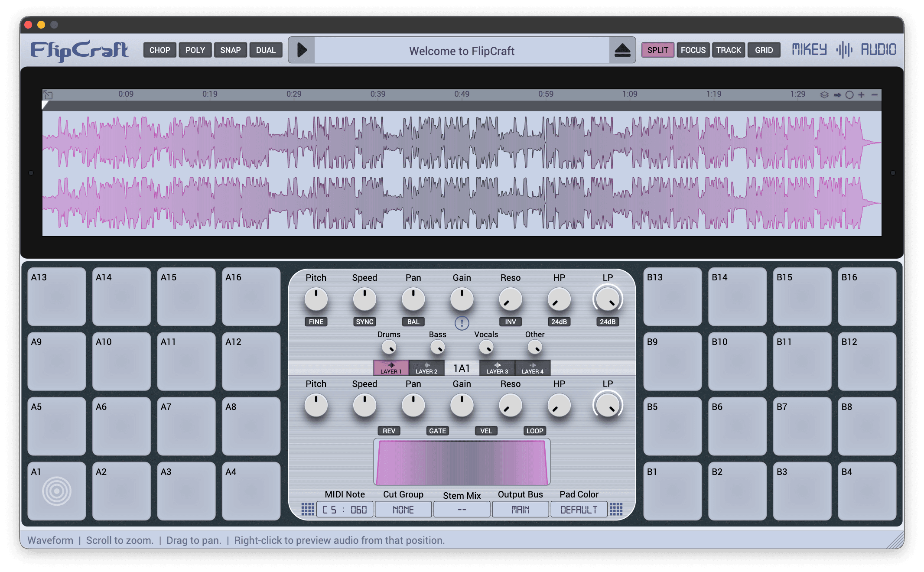The image size is (924, 572).
Task: Open the Pad Color DEFAULT selector
Action: [x=579, y=510]
